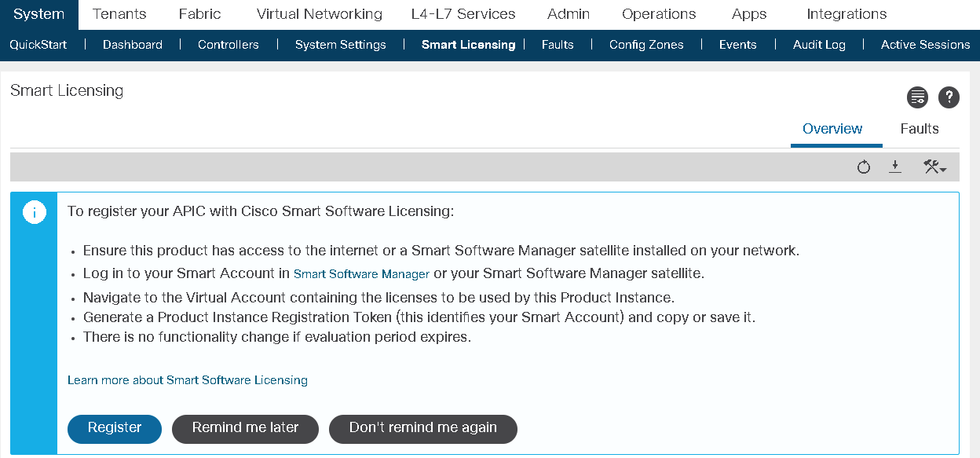Viewport: 980px width, 458px height.
Task: Switch to the Faults tab
Action: tap(920, 129)
